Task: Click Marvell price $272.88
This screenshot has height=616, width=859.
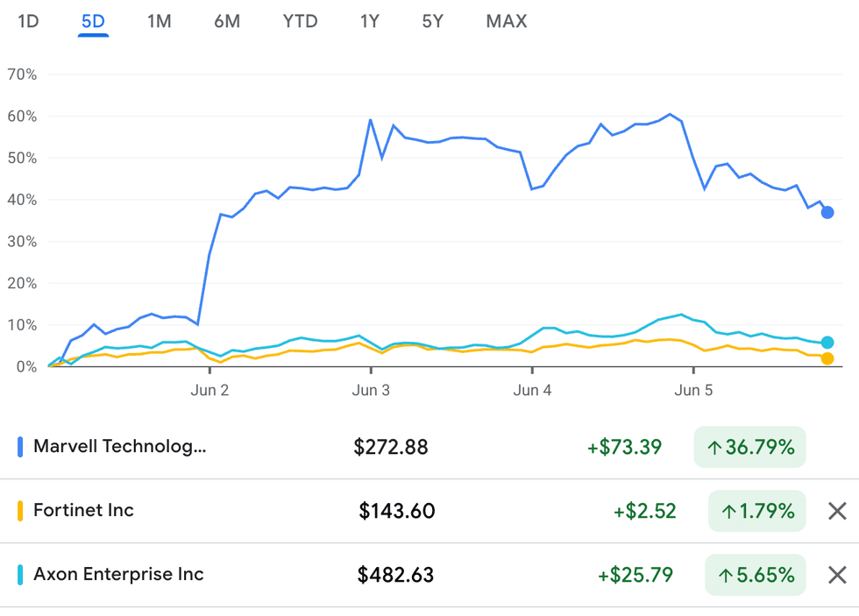Action: (x=391, y=447)
